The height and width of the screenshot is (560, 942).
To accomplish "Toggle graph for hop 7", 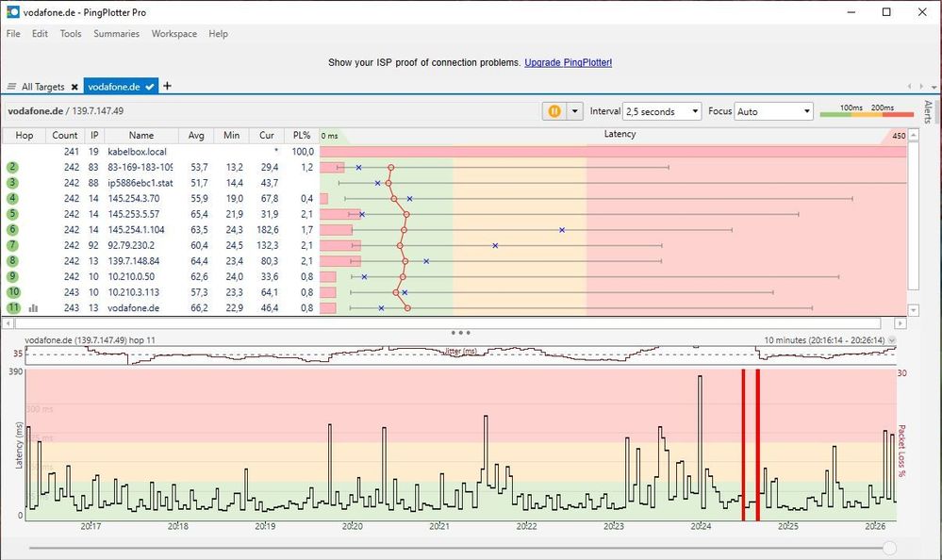I will 12,245.
